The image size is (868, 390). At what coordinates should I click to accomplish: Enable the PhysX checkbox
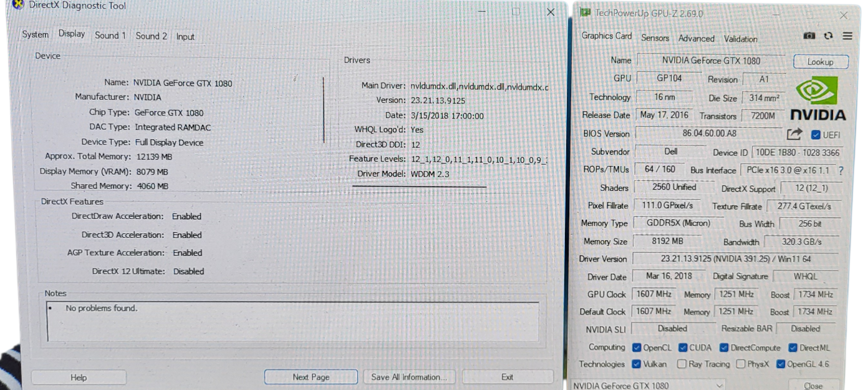click(741, 364)
